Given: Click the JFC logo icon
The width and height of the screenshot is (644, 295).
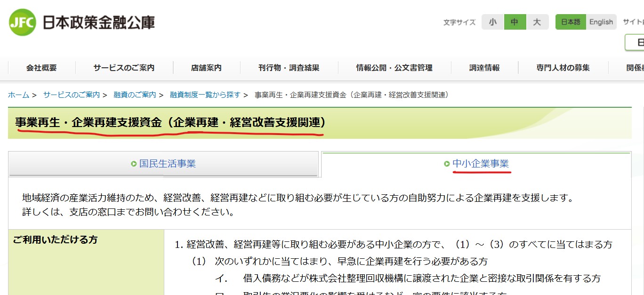Looking at the screenshot, I should (x=22, y=22).
